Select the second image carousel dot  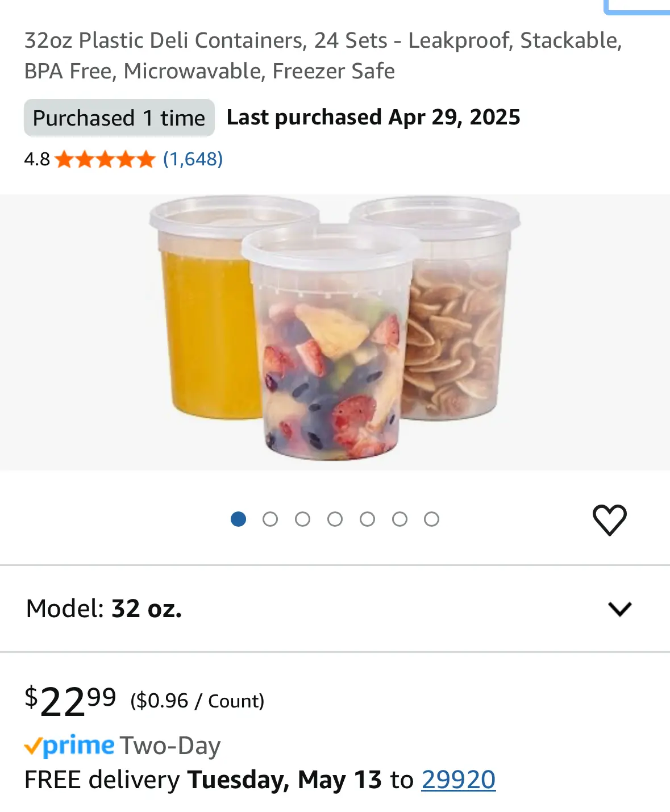tap(271, 519)
